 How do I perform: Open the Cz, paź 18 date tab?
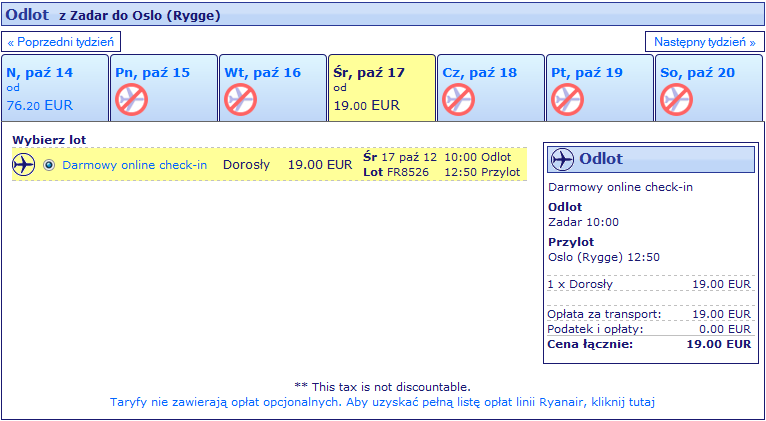click(491, 88)
